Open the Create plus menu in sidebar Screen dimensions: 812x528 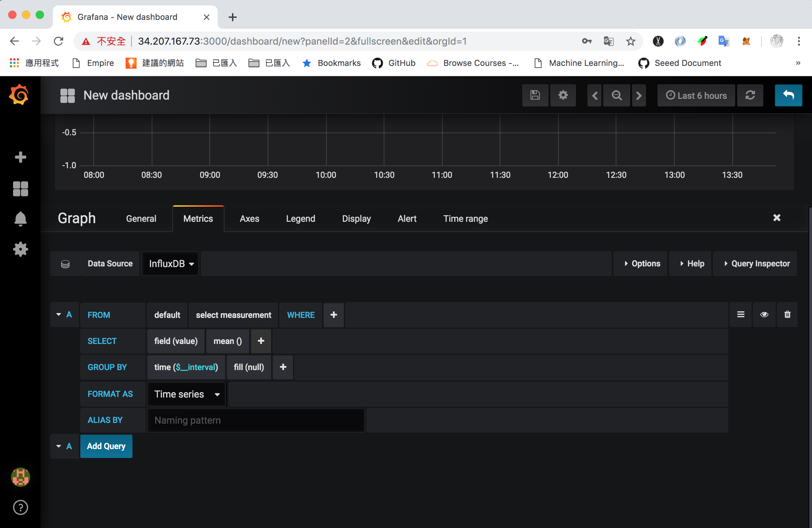(20, 157)
